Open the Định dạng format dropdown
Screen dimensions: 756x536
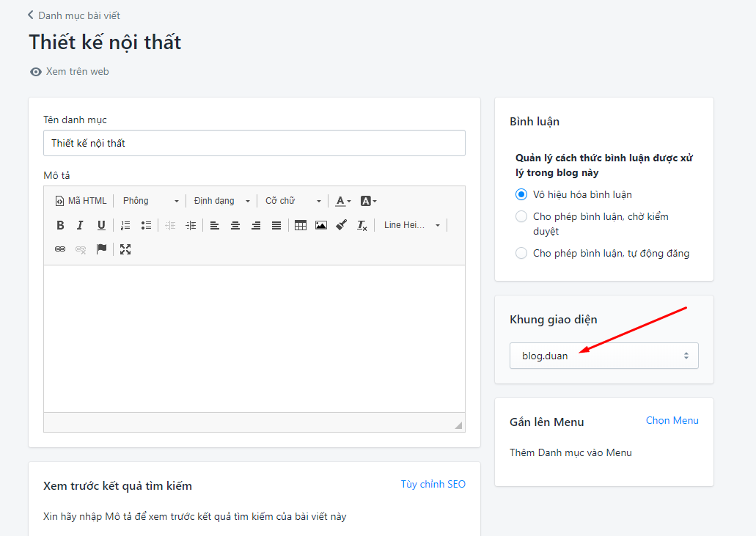[221, 201]
